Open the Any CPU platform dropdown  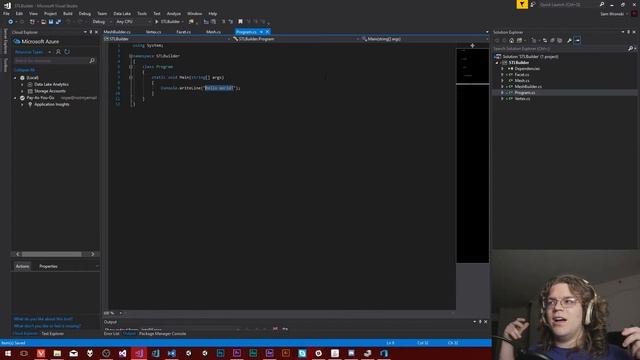(x=133, y=22)
